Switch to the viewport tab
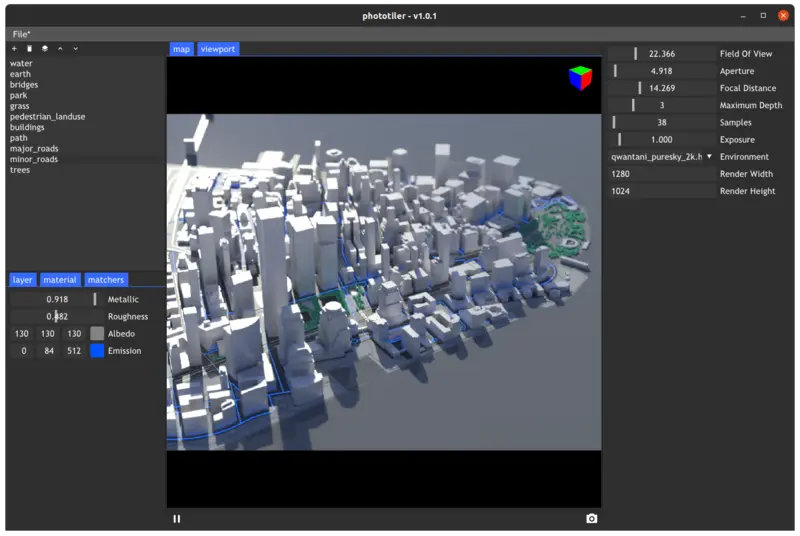The width and height of the screenshot is (800, 536). [218, 49]
